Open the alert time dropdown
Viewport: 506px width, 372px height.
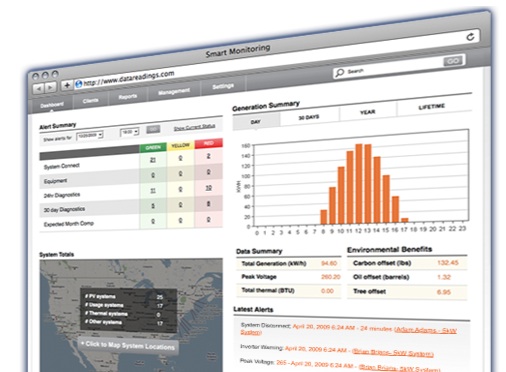(x=129, y=132)
